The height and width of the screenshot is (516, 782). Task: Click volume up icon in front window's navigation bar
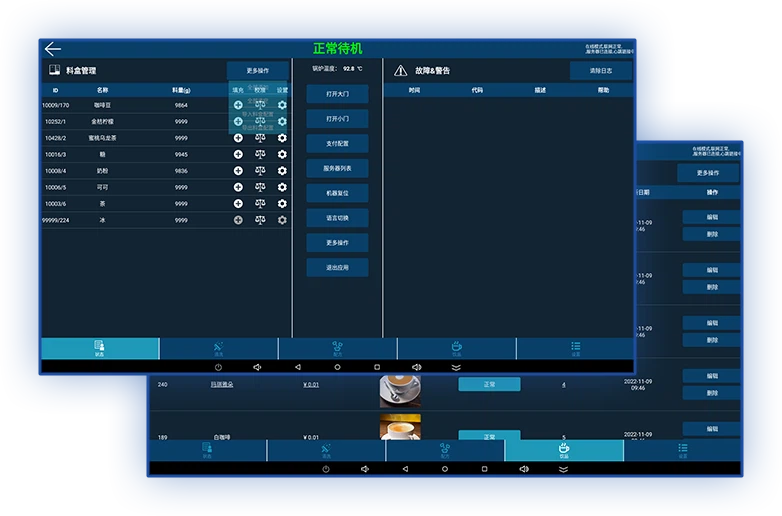click(417, 367)
